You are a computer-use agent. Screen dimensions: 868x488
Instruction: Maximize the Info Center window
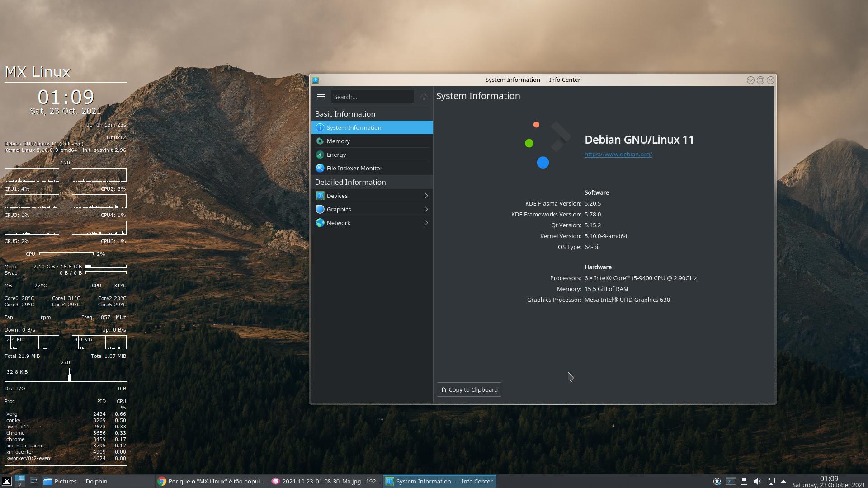tap(760, 80)
